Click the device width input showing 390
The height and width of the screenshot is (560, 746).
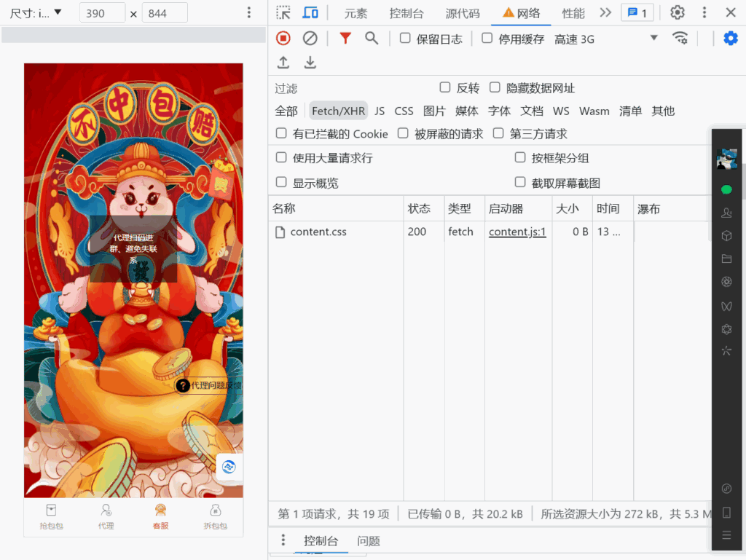click(x=101, y=12)
